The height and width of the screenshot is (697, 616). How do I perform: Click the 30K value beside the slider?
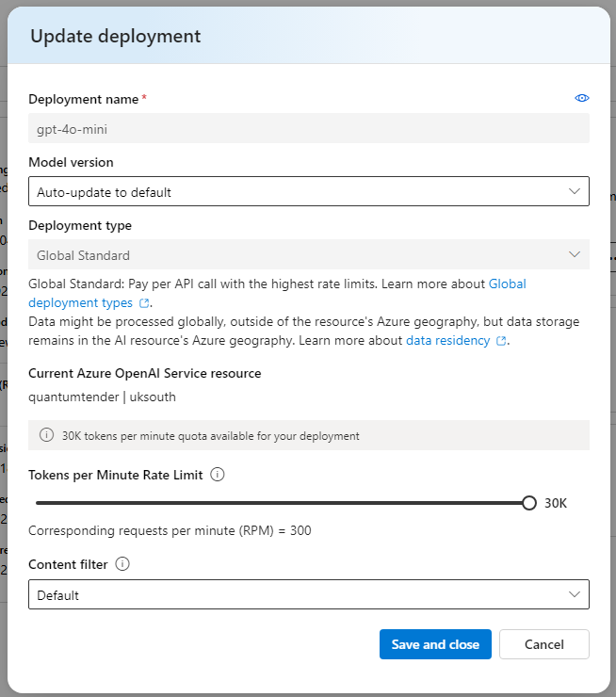[x=556, y=503]
